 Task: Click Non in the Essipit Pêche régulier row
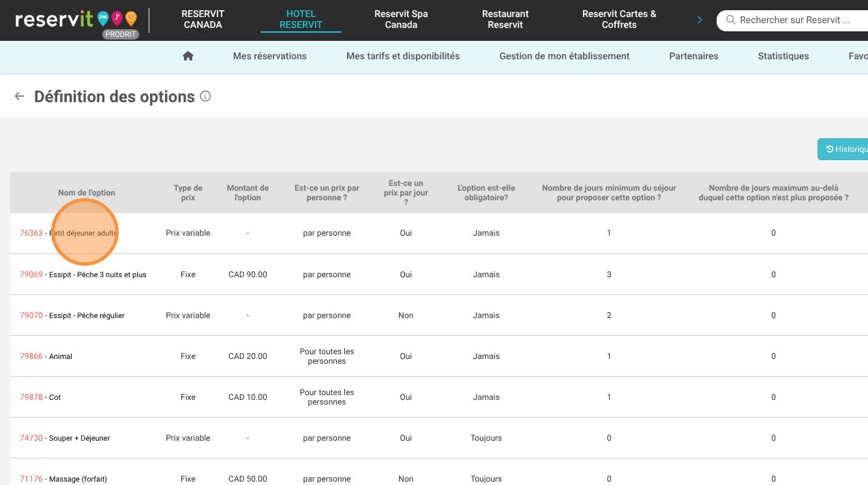pos(406,315)
